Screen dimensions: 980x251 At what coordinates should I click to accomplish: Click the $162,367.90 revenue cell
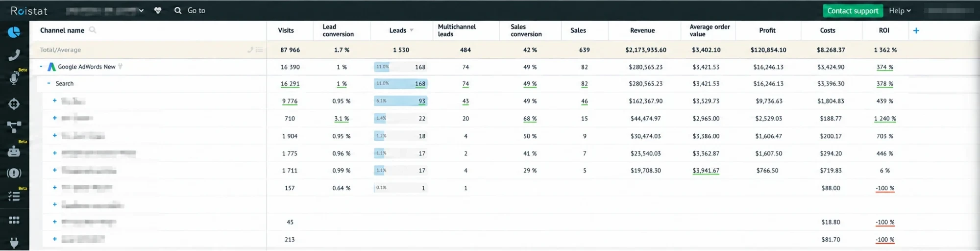(x=646, y=101)
